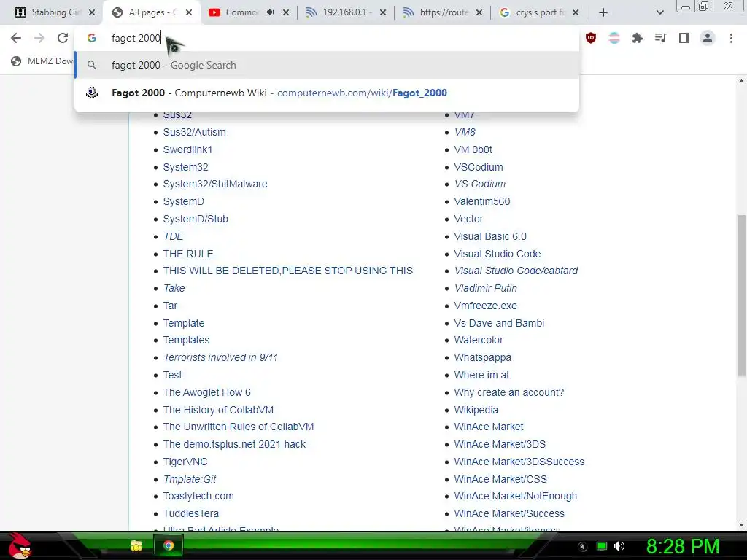Open the Swordlink1 link
The height and width of the screenshot is (560, 747).
[x=187, y=149]
